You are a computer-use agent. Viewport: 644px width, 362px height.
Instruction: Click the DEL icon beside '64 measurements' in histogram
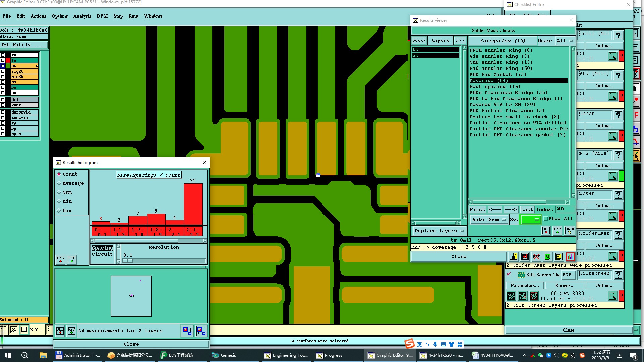point(60,331)
